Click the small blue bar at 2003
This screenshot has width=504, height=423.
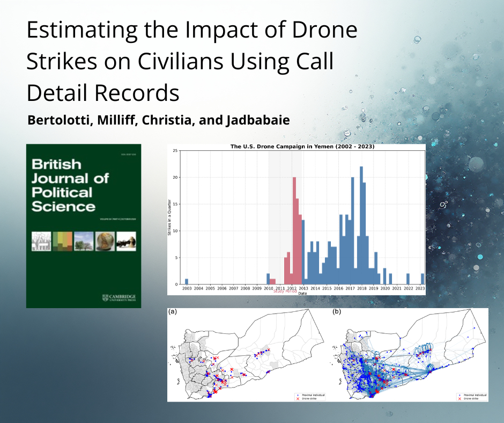(x=187, y=281)
